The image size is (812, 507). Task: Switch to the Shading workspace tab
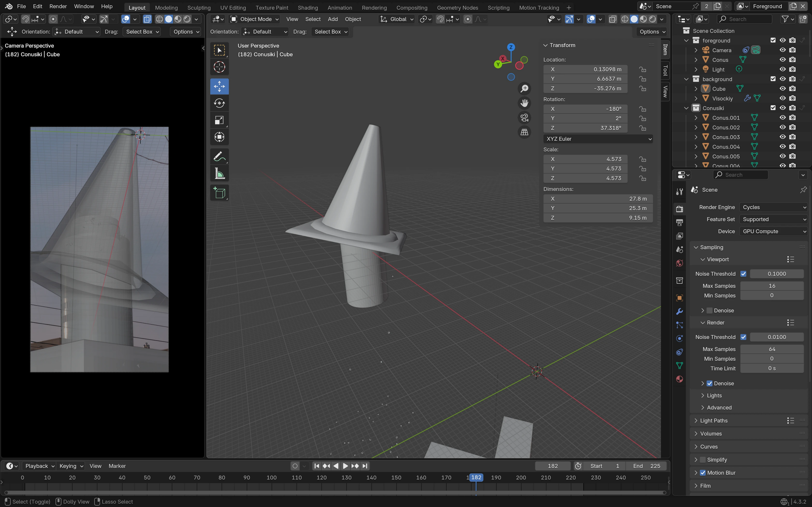[x=307, y=7]
